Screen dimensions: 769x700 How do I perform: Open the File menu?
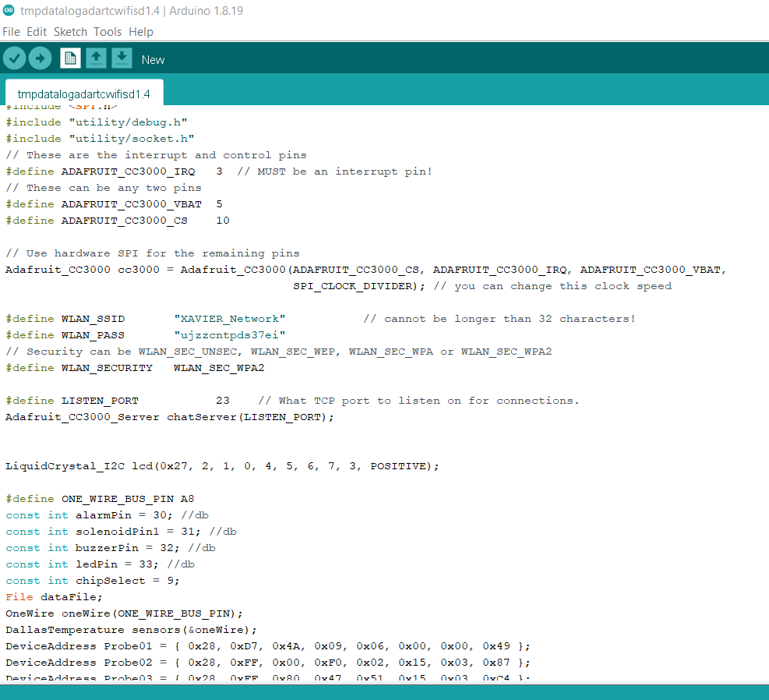[11, 32]
